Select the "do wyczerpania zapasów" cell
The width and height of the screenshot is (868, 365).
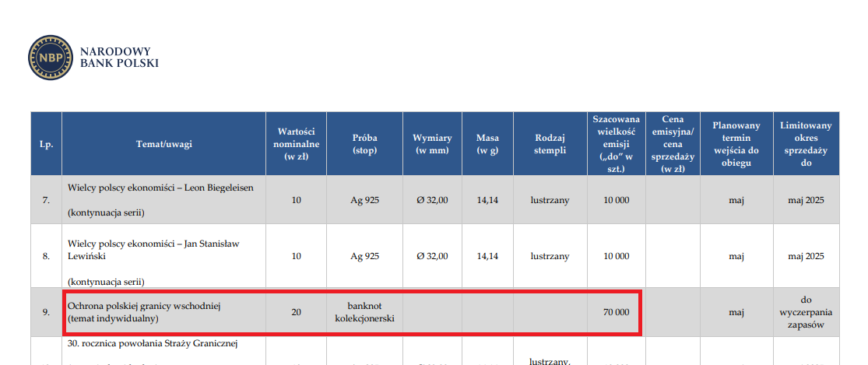(x=806, y=312)
